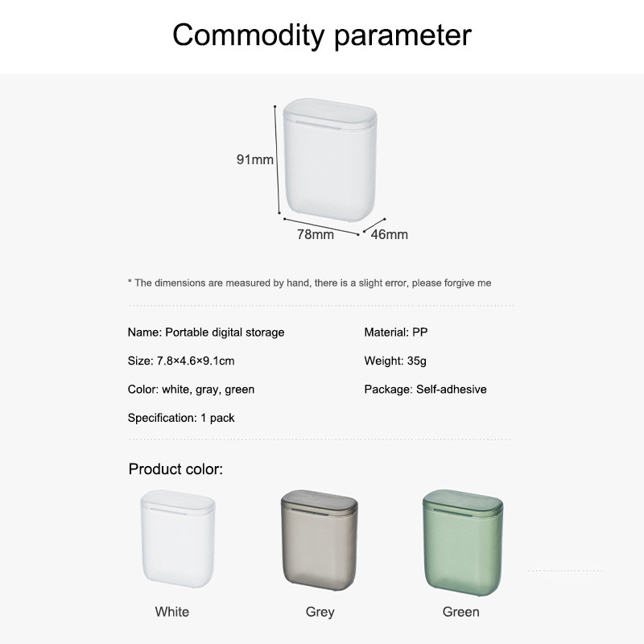Select the Grey product color image
Viewport: 644px width, 644px height.
coord(319,539)
